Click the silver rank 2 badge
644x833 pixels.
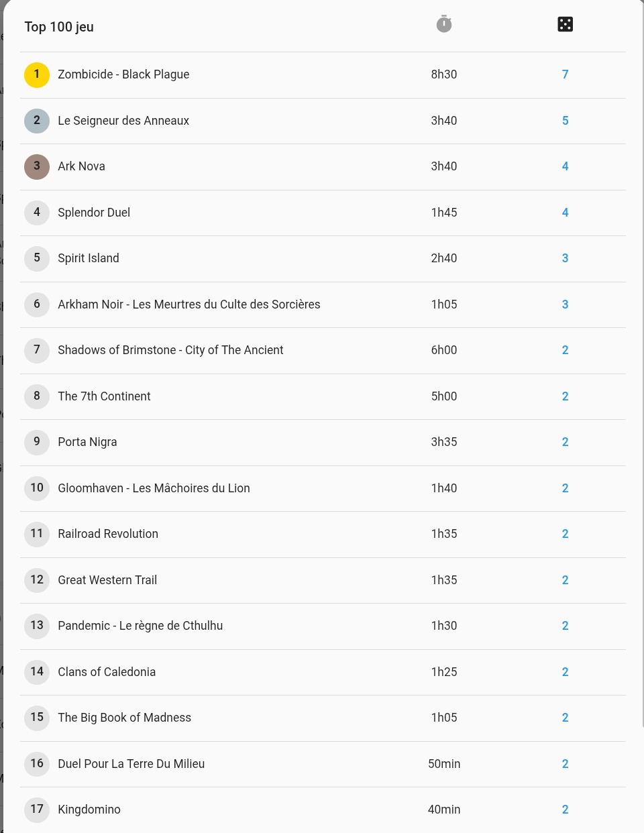click(37, 121)
